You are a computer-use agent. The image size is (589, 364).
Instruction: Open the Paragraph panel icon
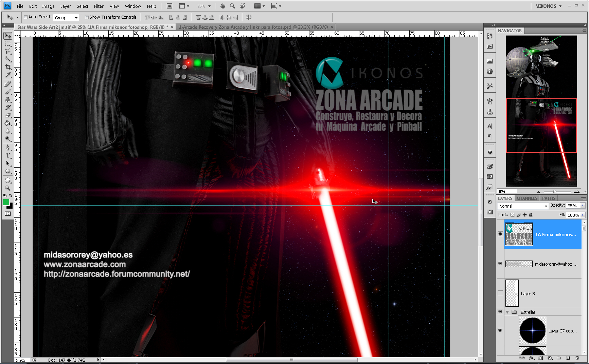489,137
